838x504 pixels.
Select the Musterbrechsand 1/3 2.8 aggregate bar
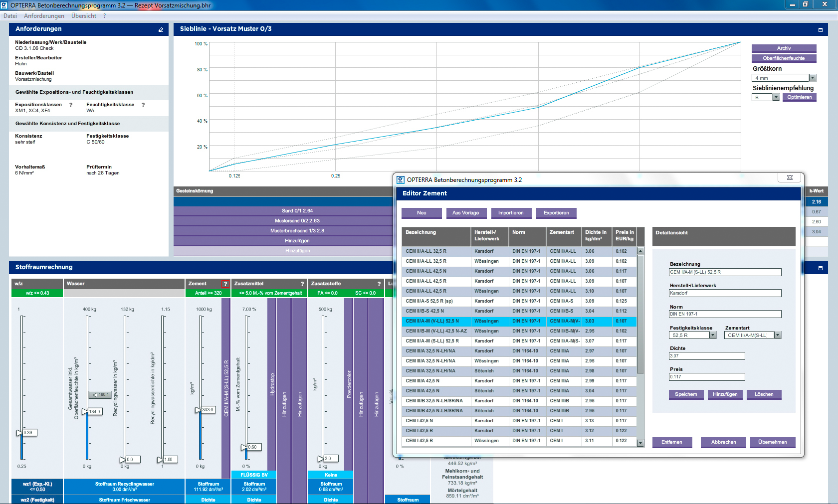(297, 231)
